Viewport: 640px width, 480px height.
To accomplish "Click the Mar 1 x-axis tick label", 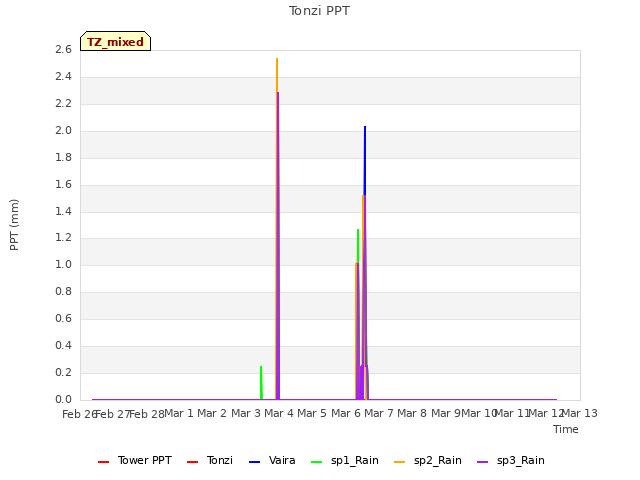I will click(x=179, y=413).
